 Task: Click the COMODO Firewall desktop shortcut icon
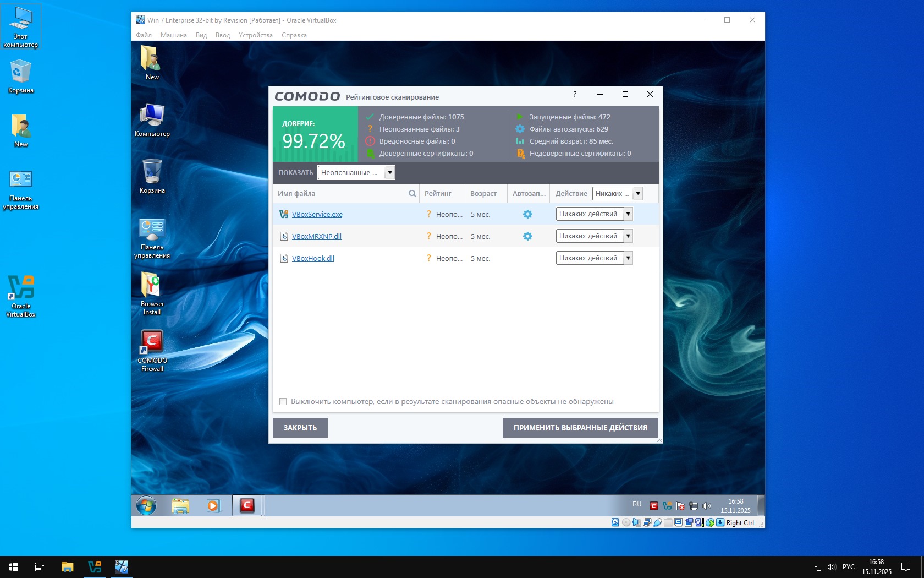pyautogui.click(x=152, y=342)
